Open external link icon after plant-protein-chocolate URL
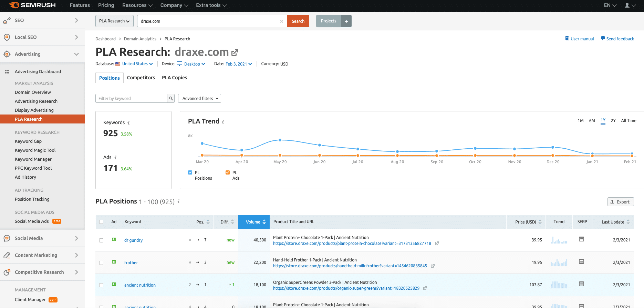This screenshot has height=308, width=644. point(437,244)
